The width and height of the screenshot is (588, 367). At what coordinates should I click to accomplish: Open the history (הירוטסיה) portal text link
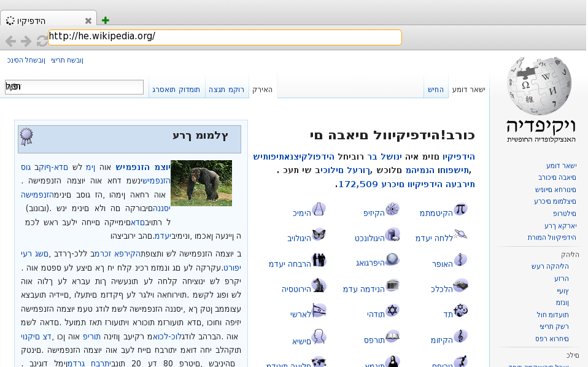296,289
